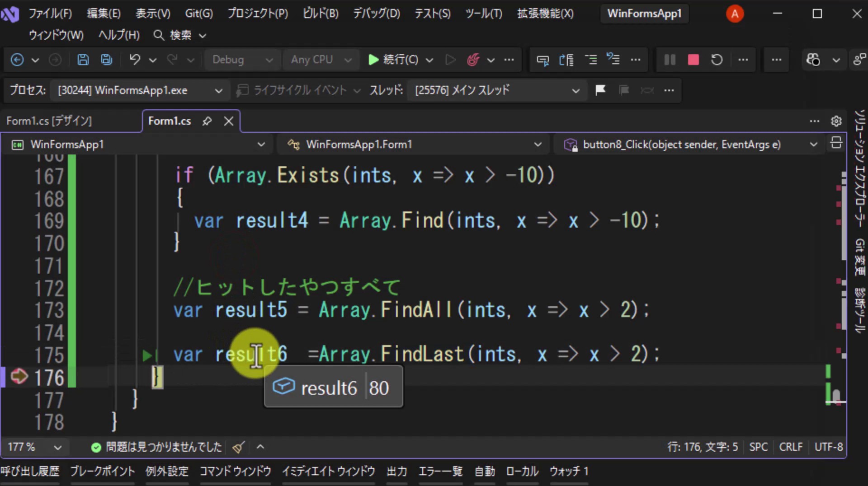Click the Save icon in the toolbar

tap(83, 60)
